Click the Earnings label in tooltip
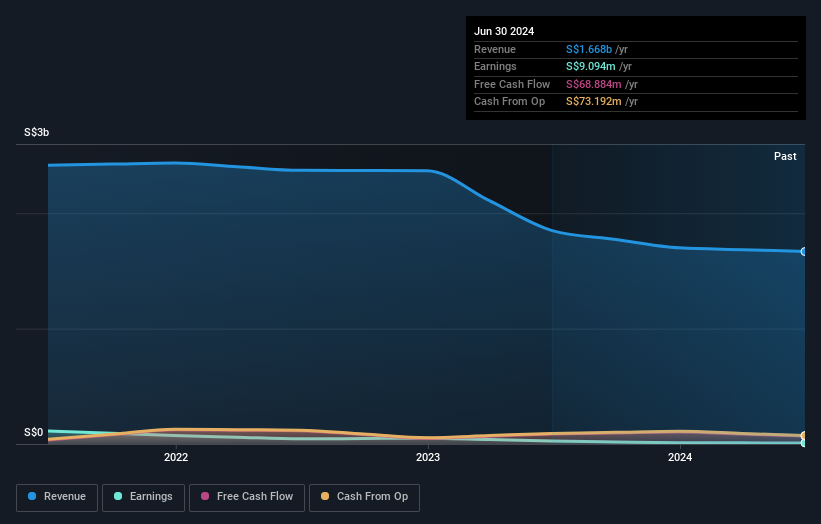Screen dimensions: 821x524 [x=495, y=66]
